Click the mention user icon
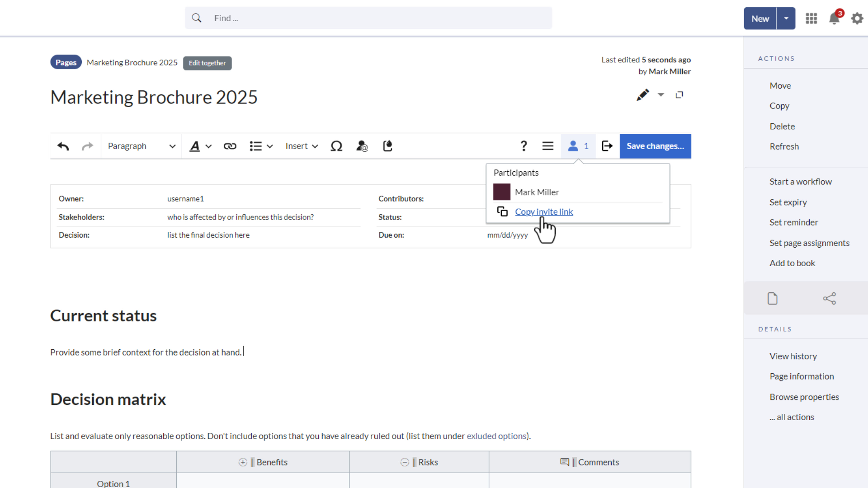The height and width of the screenshot is (488, 868). [x=362, y=146]
